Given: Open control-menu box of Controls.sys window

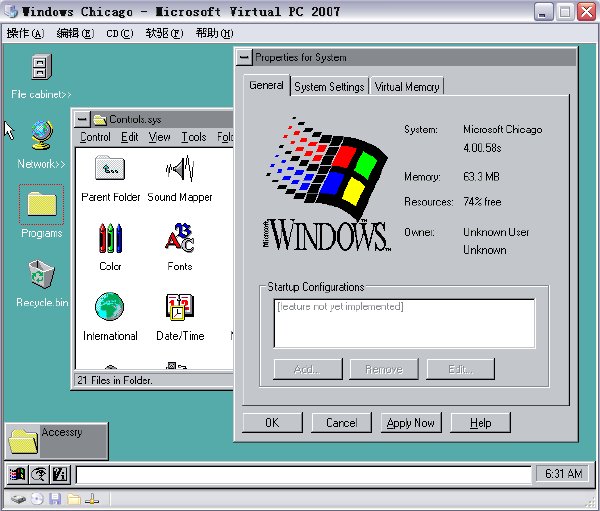Looking at the screenshot, I should [82, 119].
